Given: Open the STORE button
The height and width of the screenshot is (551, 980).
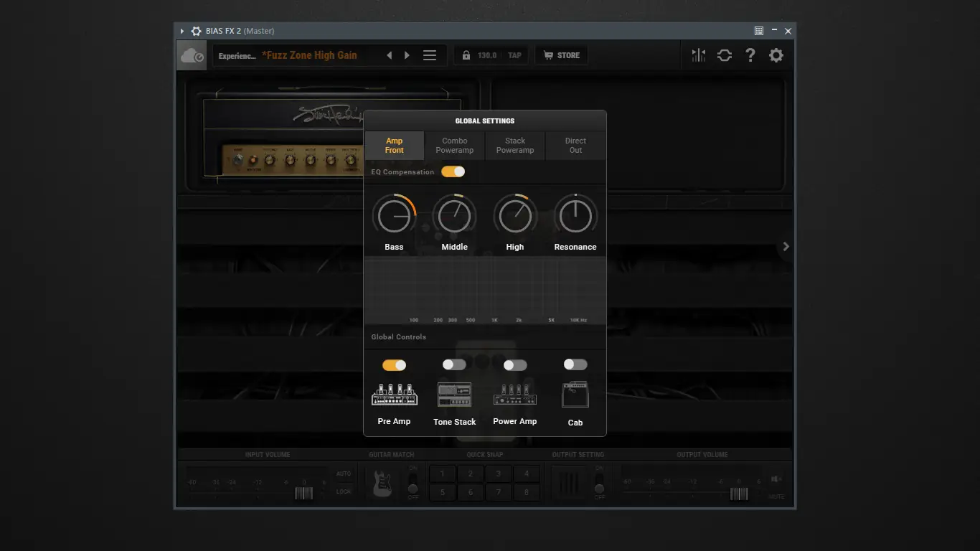Looking at the screenshot, I should pyautogui.click(x=562, y=55).
